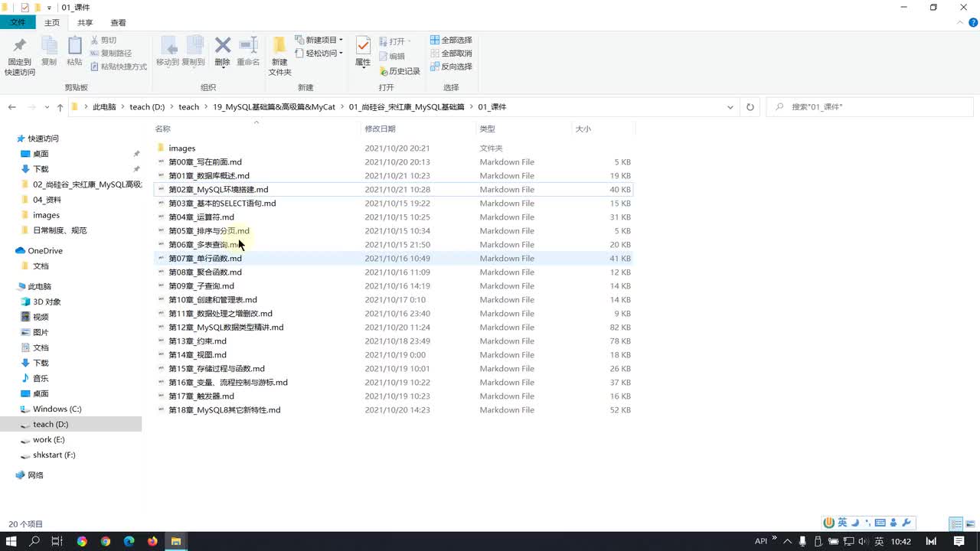Click Select all in ribbon
This screenshot has width=980, height=551.
click(x=451, y=40)
